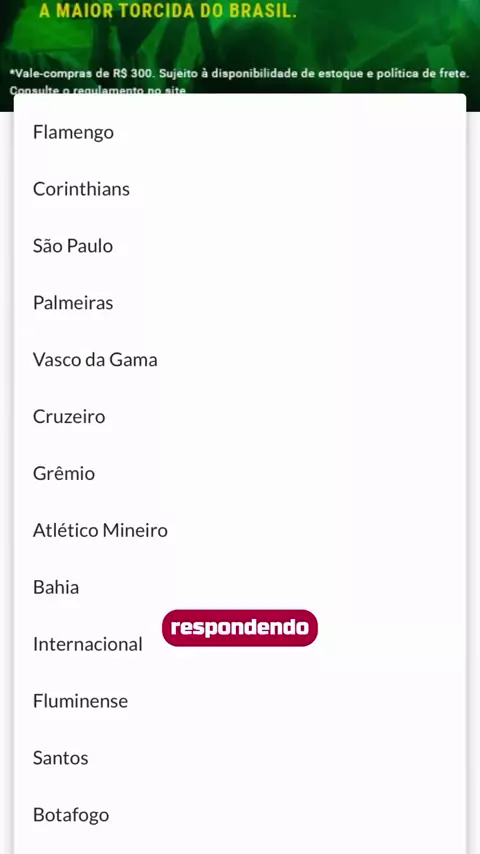Select Cruzeiro from the list
This screenshot has width=480, height=854.
point(240,417)
